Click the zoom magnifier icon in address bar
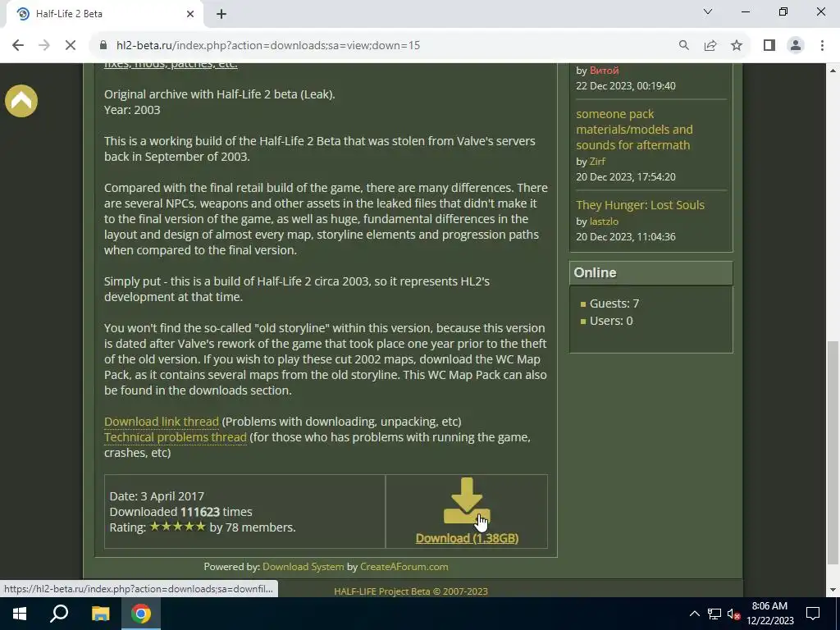 tap(684, 46)
